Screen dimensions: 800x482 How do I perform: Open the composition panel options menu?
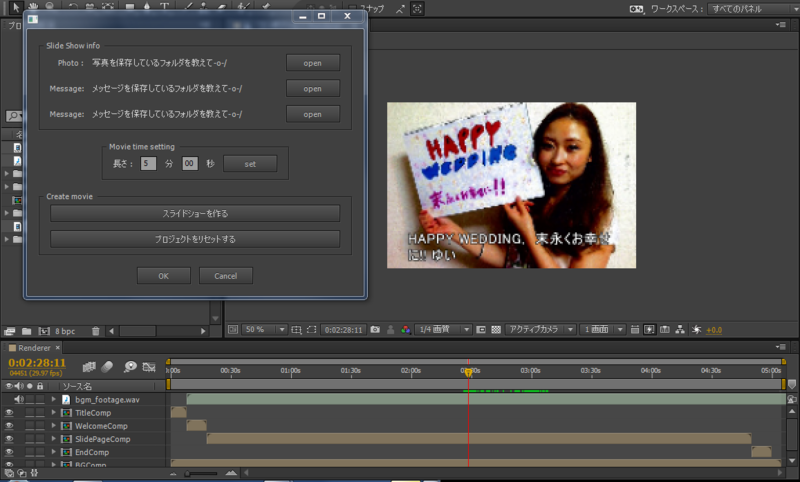tap(781, 24)
